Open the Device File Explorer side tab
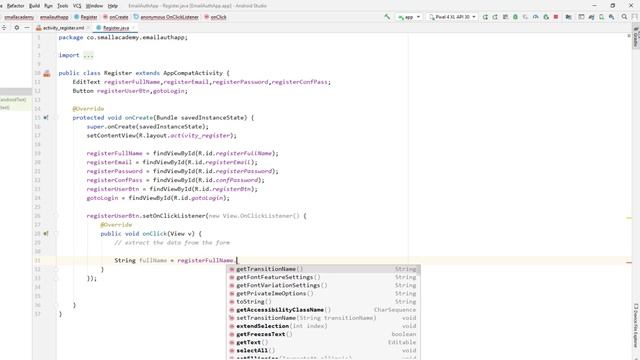The width and height of the screenshot is (640, 360). pyautogui.click(x=636, y=325)
